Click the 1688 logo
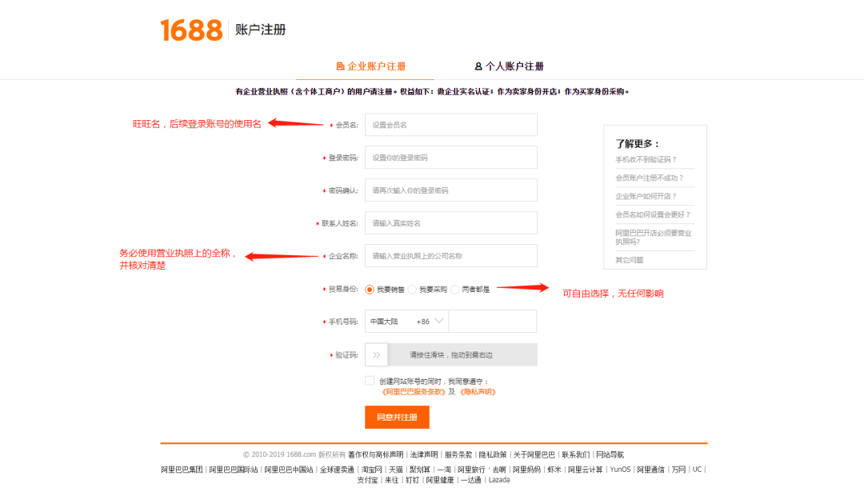This screenshot has height=504, width=864. (x=191, y=30)
